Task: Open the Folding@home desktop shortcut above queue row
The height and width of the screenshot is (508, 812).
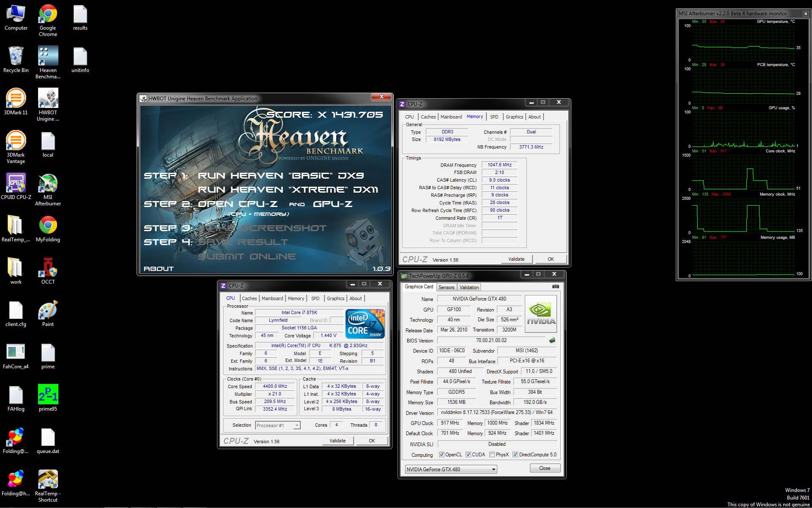Action: point(16,441)
